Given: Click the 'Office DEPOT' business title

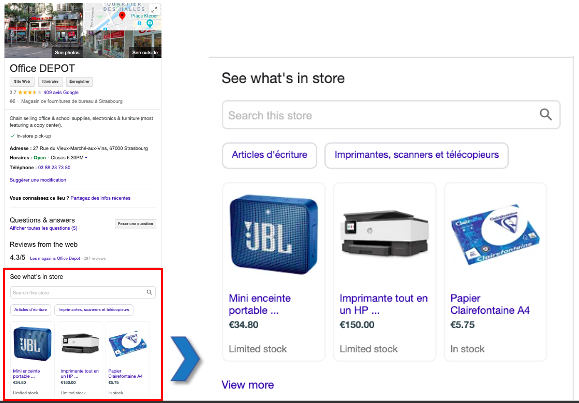Looking at the screenshot, I should (x=42, y=68).
